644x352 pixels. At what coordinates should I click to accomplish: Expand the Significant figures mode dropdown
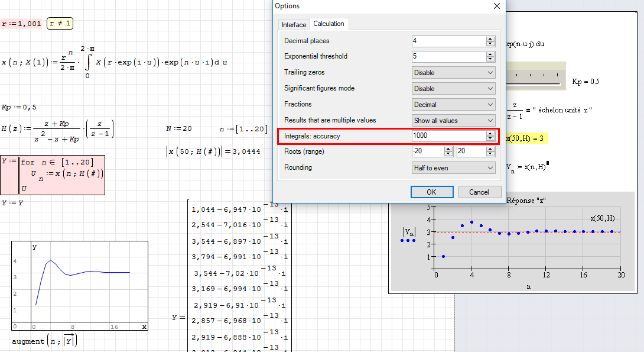click(x=453, y=89)
